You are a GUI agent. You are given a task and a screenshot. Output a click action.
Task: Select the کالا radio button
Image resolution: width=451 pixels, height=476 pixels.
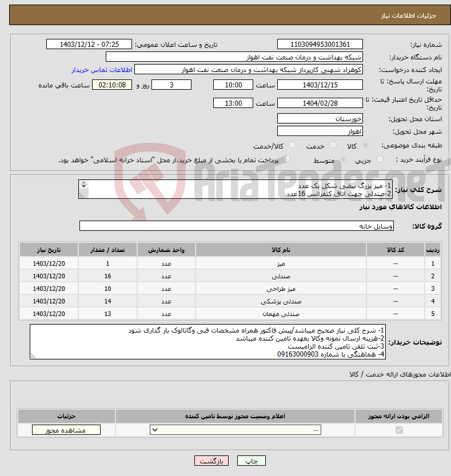[x=366, y=145]
